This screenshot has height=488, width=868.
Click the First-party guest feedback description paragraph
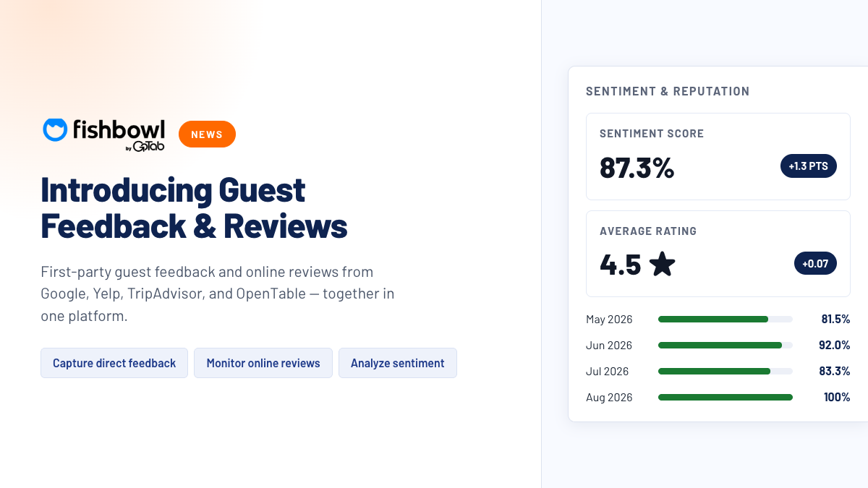[x=218, y=294]
